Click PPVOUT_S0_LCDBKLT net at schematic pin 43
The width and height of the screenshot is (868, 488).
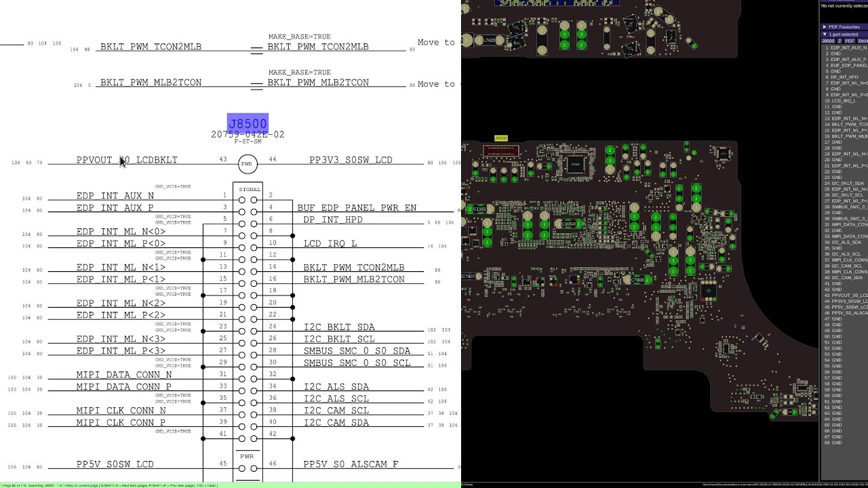(x=127, y=160)
